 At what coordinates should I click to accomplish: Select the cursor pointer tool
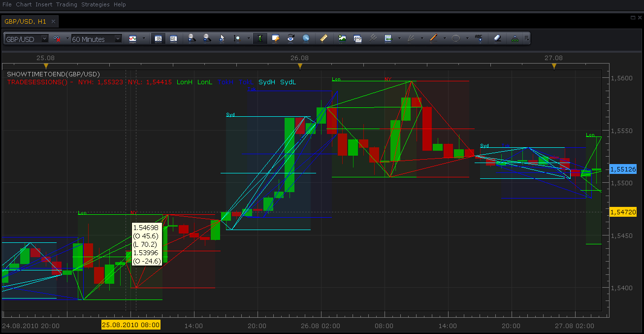222,38
